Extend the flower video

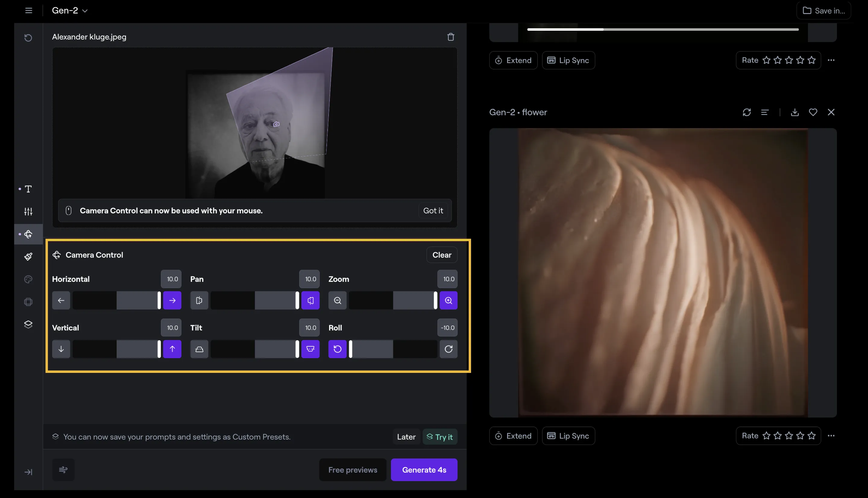tap(513, 436)
